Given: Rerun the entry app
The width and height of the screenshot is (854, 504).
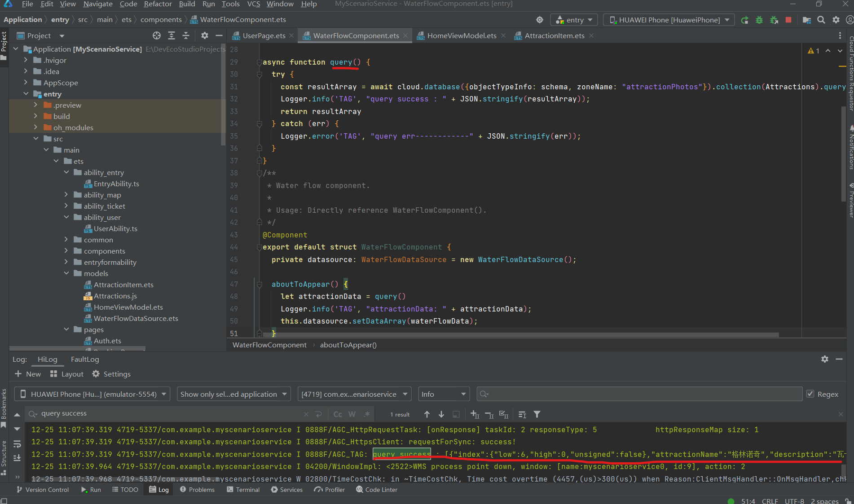Looking at the screenshot, I should tap(744, 20).
